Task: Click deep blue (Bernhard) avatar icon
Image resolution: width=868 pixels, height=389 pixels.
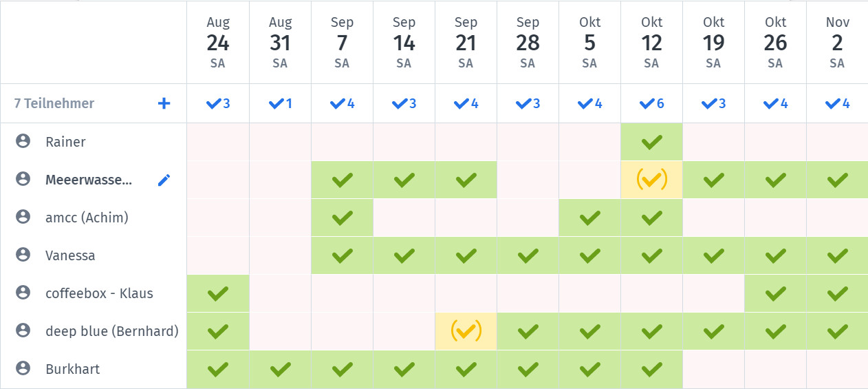Action: pos(23,330)
